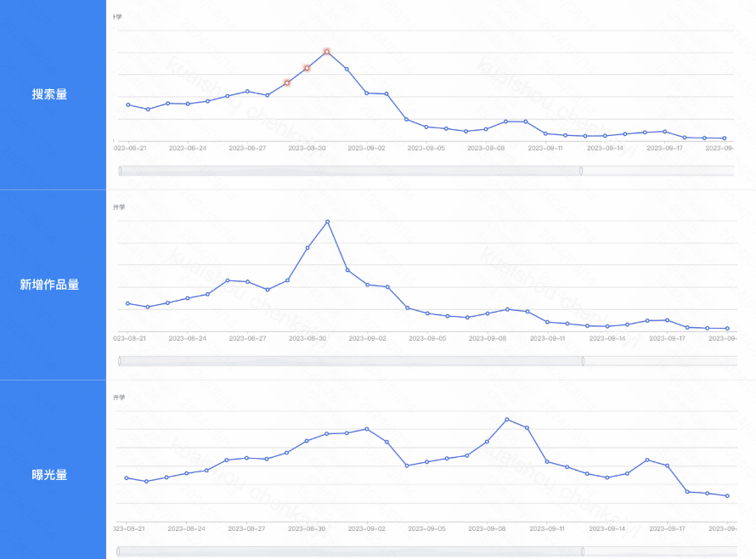
Task: Click the zoom slider bar under 曝光量 chart
Action: pos(350,551)
